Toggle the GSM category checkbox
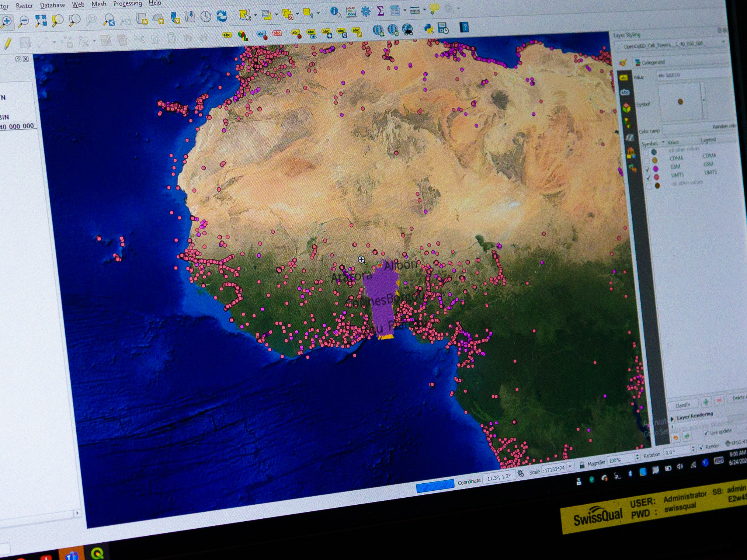The image size is (747, 560). click(x=647, y=169)
